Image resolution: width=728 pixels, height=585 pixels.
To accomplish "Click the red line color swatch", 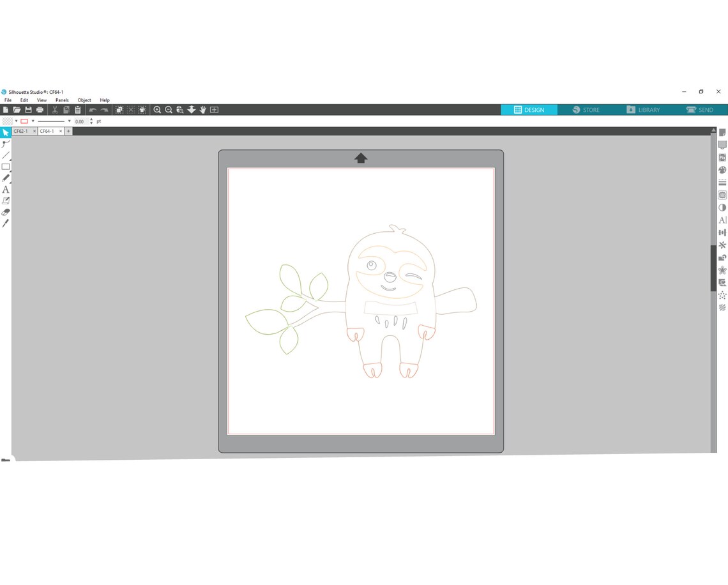I will click(24, 121).
